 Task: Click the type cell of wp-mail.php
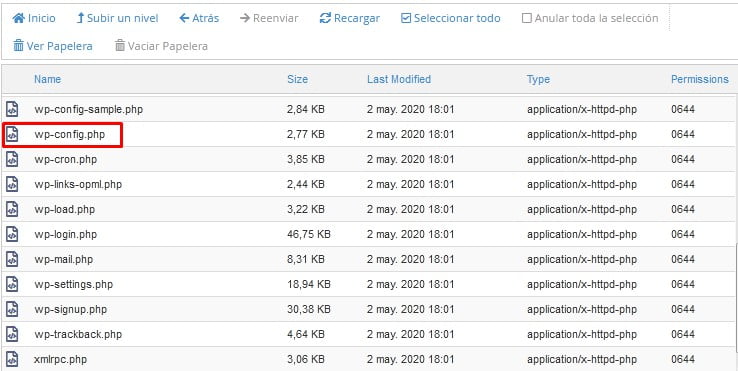click(x=582, y=259)
